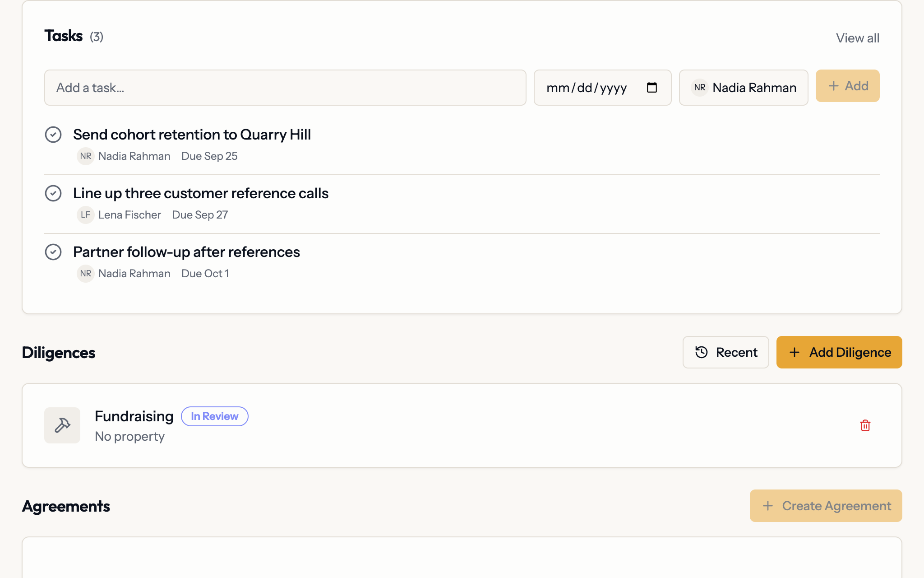Screen dimensions: 924x578
Task: Click the 'Due Sep 27' date label
Action: pyautogui.click(x=200, y=215)
